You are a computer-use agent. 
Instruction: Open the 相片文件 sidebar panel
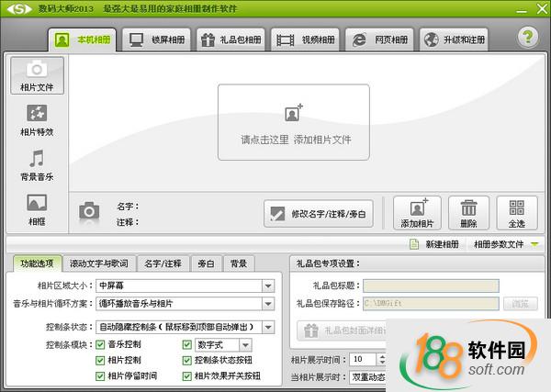point(36,76)
